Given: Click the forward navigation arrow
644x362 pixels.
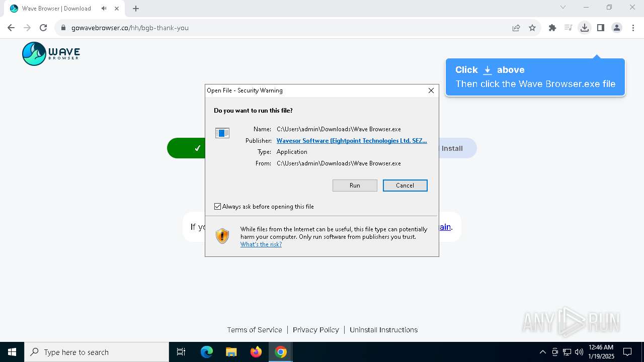Looking at the screenshot, I should pos(27,28).
